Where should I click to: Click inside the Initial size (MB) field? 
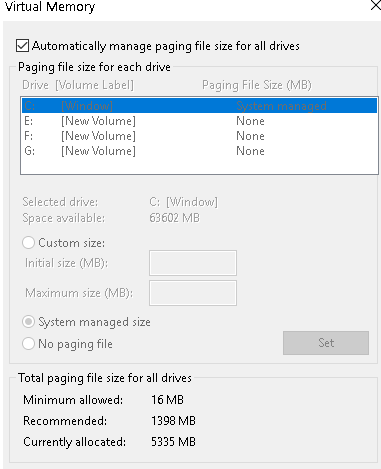pos(193,263)
